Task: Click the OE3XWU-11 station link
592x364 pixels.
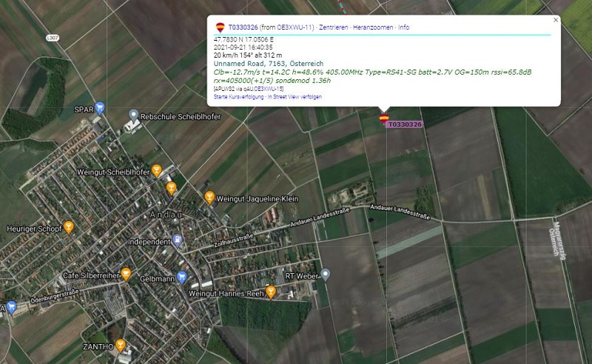Action: click(x=295, y=27)
